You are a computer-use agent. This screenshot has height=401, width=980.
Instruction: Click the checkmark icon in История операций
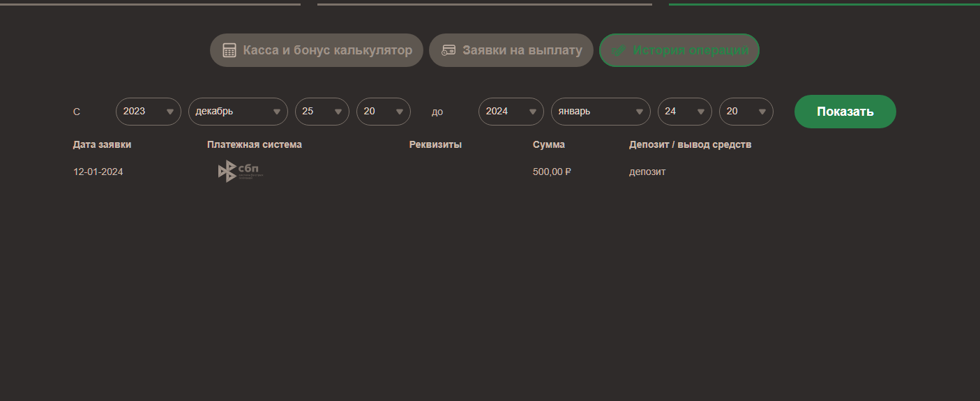(618, 50)
